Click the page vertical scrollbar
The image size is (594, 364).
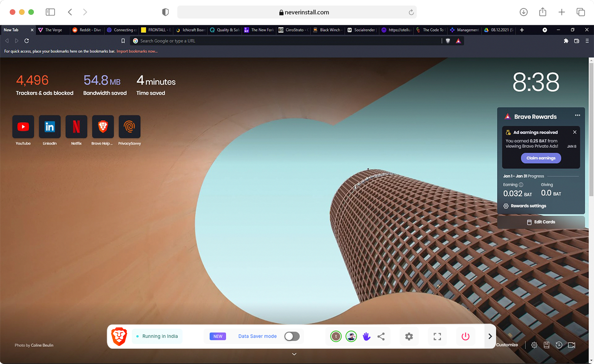591,130
